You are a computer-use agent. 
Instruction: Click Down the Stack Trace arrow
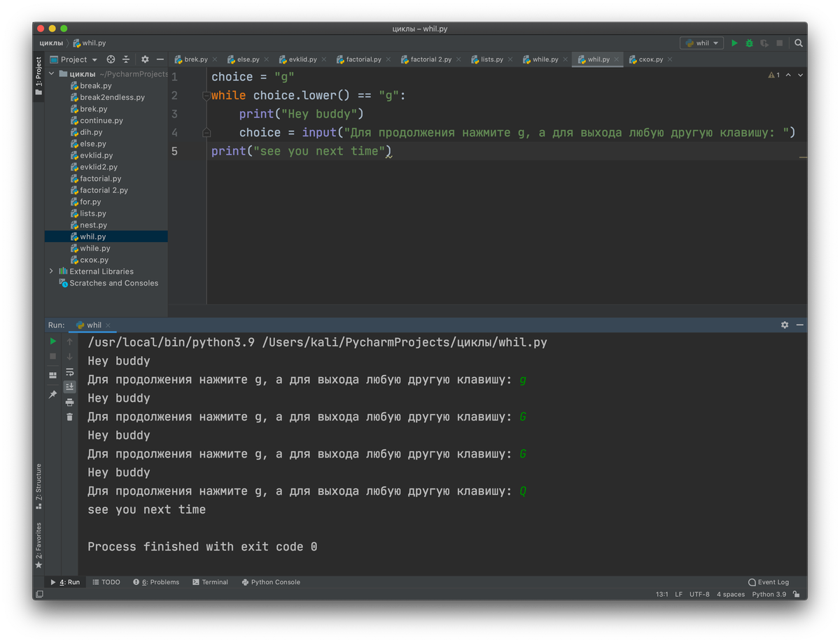(x=69, y=357)
